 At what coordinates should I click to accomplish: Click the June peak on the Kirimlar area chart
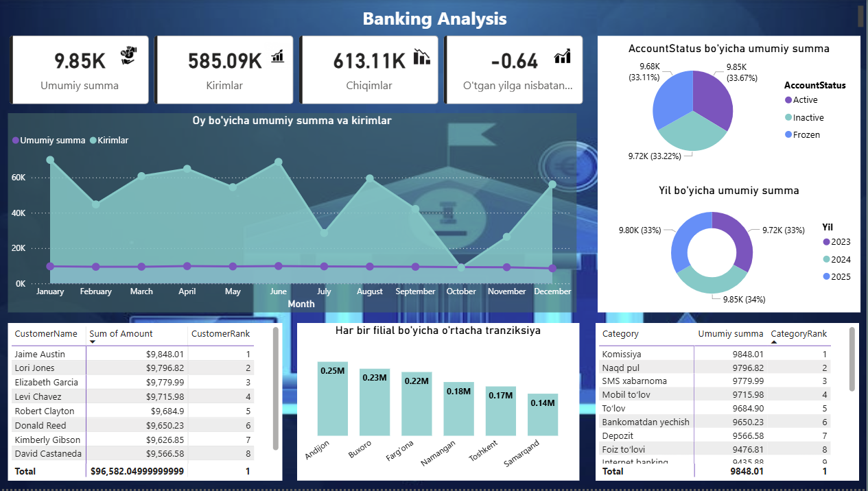point(278,163)
